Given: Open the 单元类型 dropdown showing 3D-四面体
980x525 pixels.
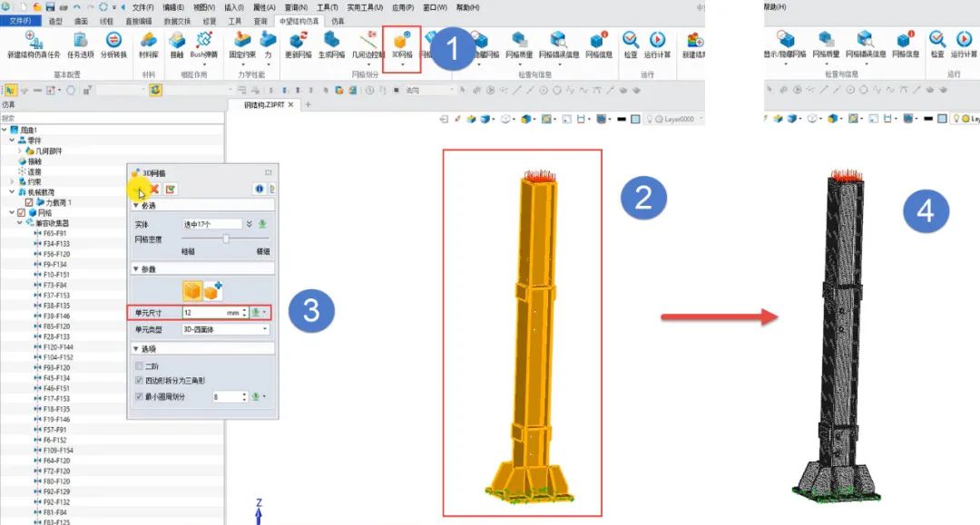Looking at the screenshot, I should point(225,329).
